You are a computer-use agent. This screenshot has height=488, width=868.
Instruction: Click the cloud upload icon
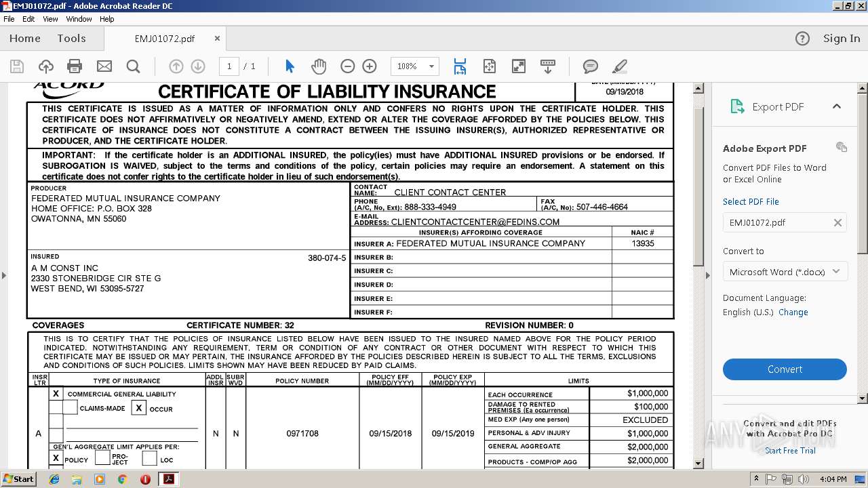45,66
